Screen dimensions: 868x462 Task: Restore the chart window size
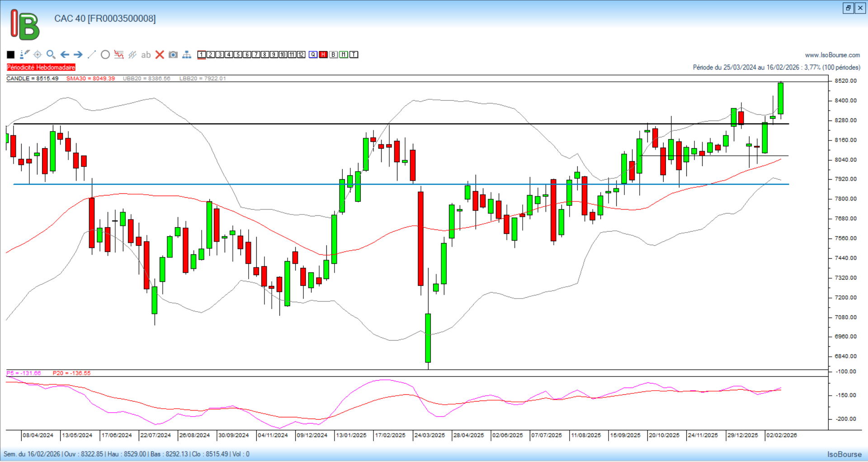coord(848,8)
